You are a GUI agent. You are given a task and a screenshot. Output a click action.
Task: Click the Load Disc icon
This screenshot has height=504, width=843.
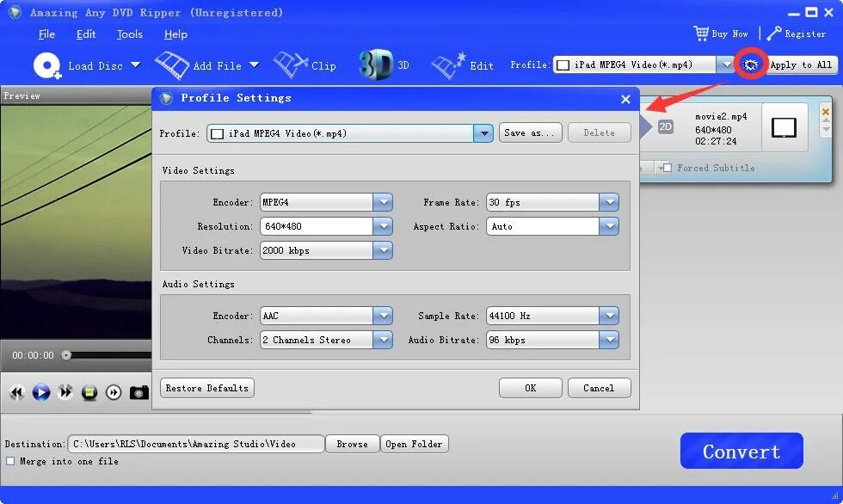47,66
